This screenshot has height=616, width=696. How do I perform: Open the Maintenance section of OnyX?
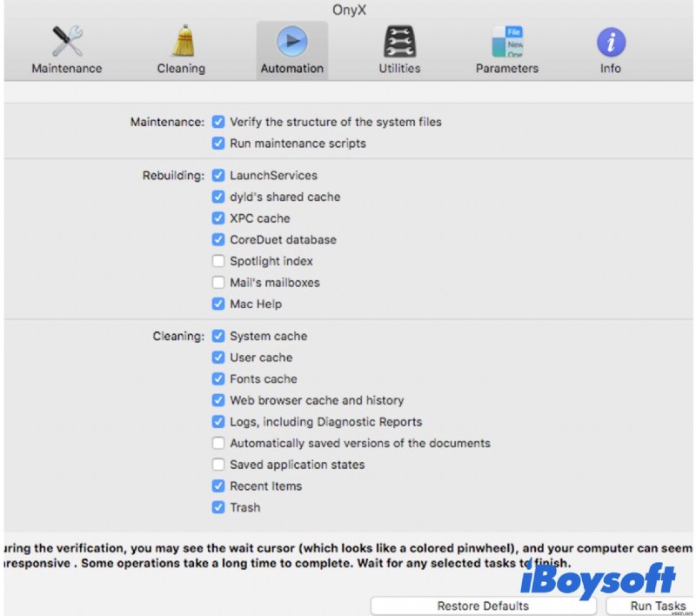tap(66, 45)
